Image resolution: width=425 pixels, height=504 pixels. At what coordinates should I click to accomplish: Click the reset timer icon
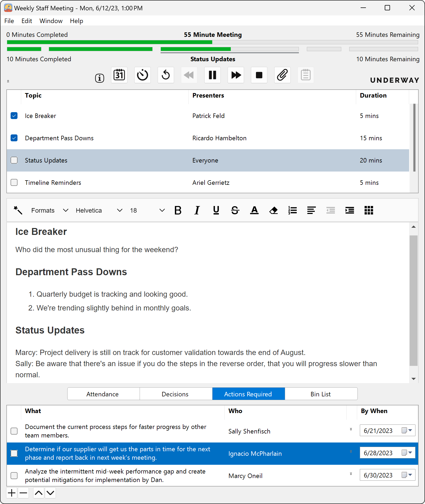[x=166, y=75]
